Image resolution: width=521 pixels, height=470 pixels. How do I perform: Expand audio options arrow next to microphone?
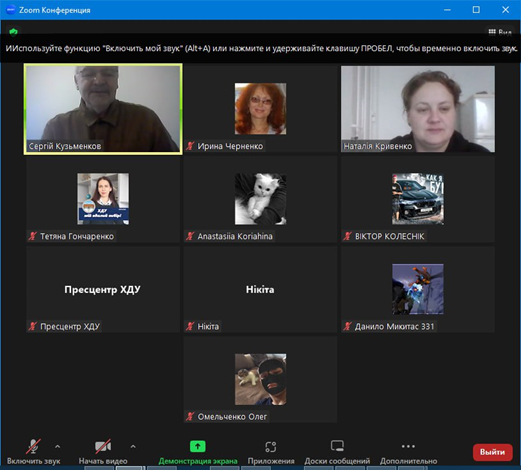(x=57, y=446)
